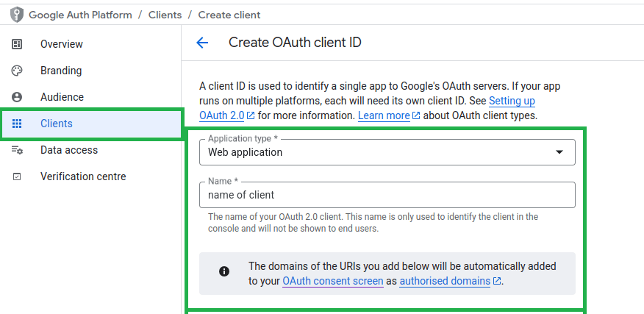
Task: Select Clients in the left sidebar
Action: pyautogui.click(x=57, y=124)
